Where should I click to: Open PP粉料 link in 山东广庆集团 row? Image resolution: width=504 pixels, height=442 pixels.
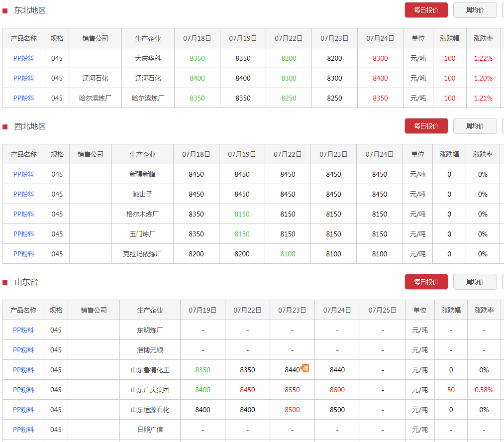point(23,390)
